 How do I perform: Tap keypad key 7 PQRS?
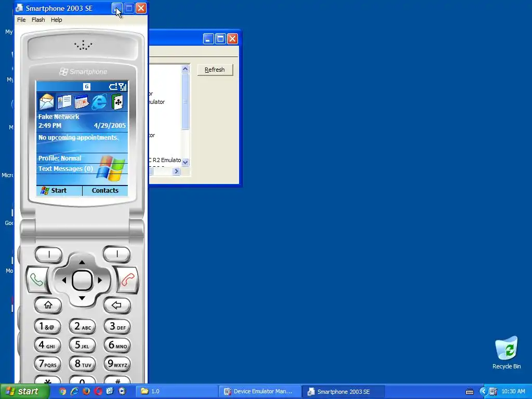coord(47,364)
